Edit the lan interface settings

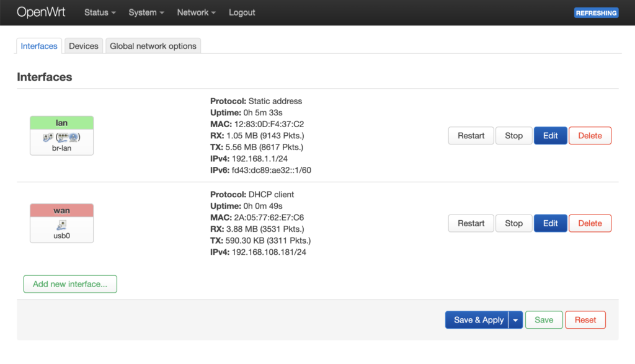[550, 136]
